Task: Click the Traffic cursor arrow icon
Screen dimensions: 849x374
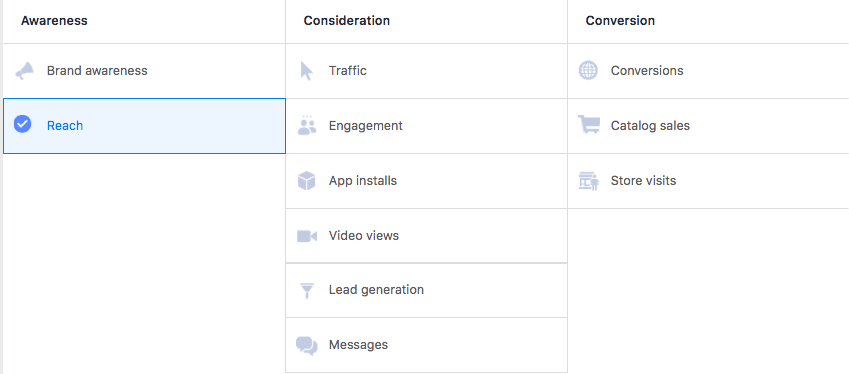Action: pos(306,71)
